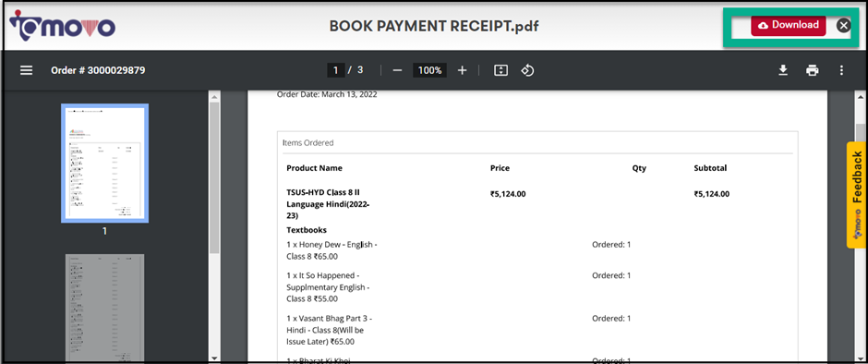The height and width of the screenshot is (364, 868).
Task: Click the 100% zoom level field
Action: [x=429, y=70]
